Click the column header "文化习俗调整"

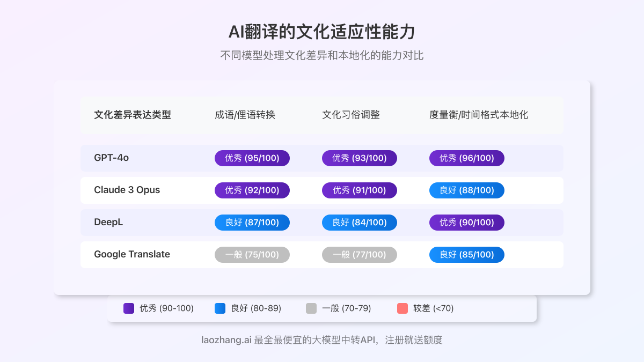351,115
